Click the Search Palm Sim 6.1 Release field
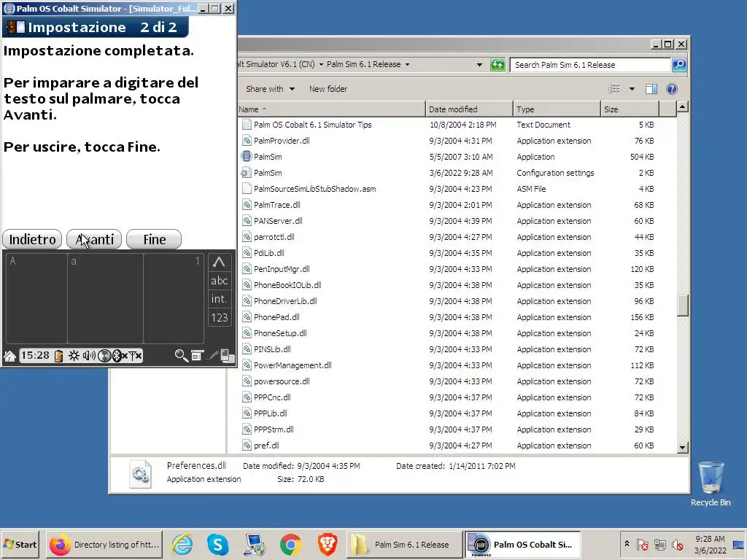This screenshot has height=560, width=747. 591,65
